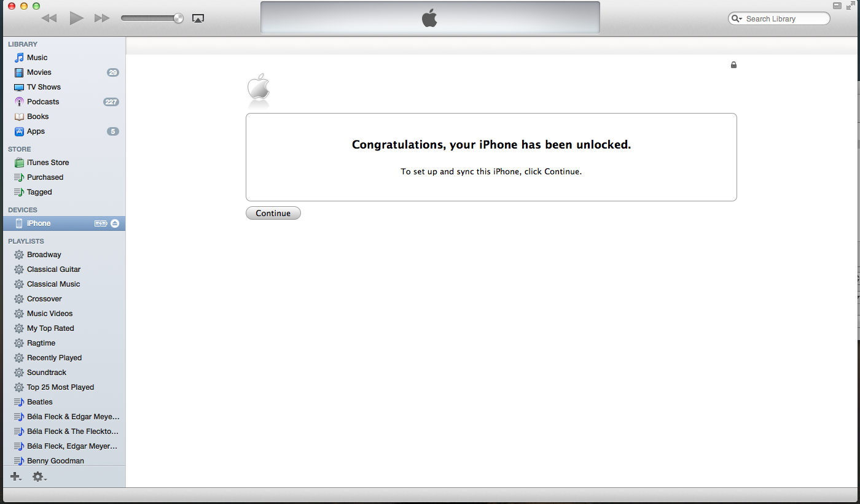Switch to the MiniPlayer window
Screen dimensions: 860x504
(x=837, y=6)
